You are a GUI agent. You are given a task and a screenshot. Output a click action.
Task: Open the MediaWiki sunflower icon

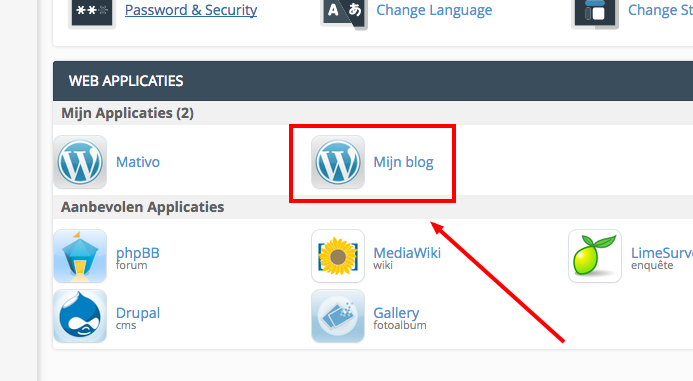tap(338, 256)
